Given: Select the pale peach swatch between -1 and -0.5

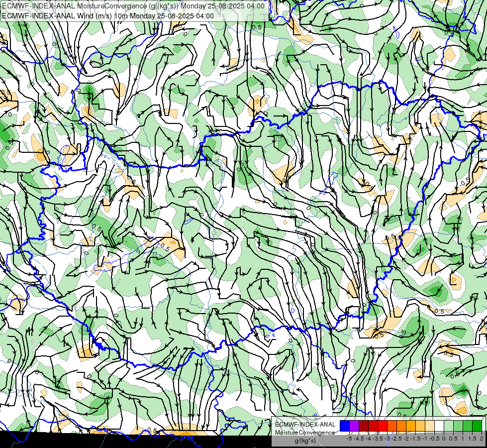Looking at the screenshot, I should [x=430, y=426].
